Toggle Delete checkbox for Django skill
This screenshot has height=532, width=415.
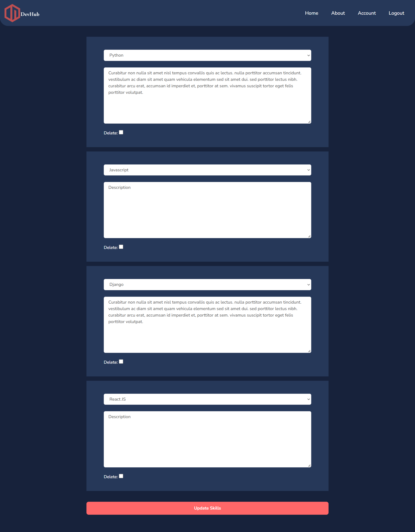pyautogui.click(x=121, y=362)
